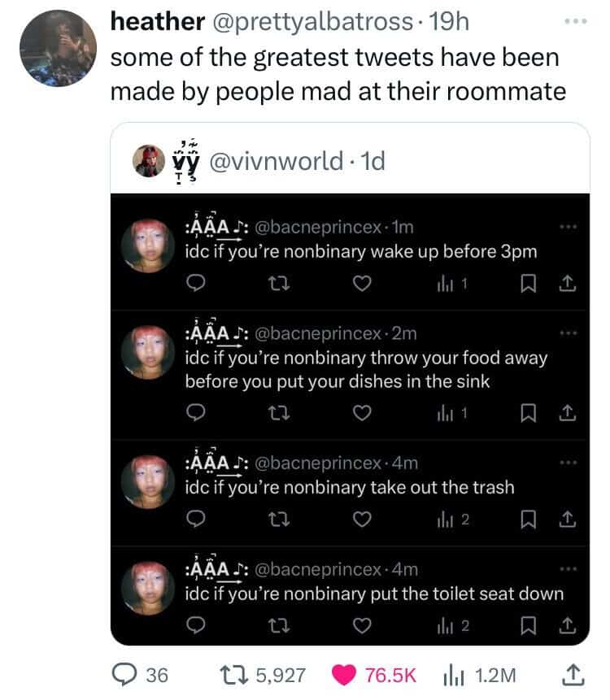Viewport: 610px width, 700px height.
Task: Like the 'wake up before 3pm' tweet
Action: (x=362, y=284)
